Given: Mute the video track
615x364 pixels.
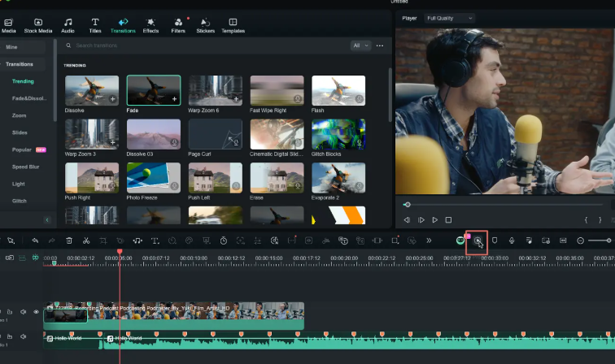Looking at the screenshot, I should 23,312.
